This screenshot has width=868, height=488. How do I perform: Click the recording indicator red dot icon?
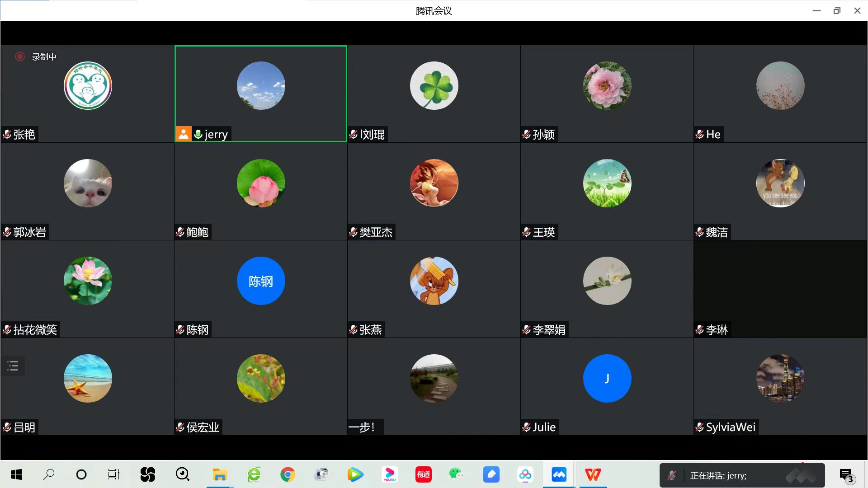tap(20, 56)
